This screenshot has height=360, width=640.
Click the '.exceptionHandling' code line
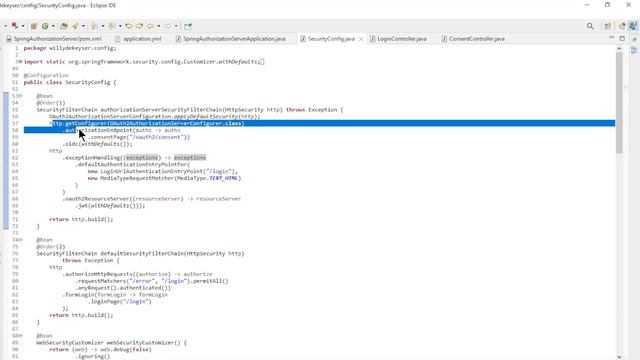coord(134,158)
